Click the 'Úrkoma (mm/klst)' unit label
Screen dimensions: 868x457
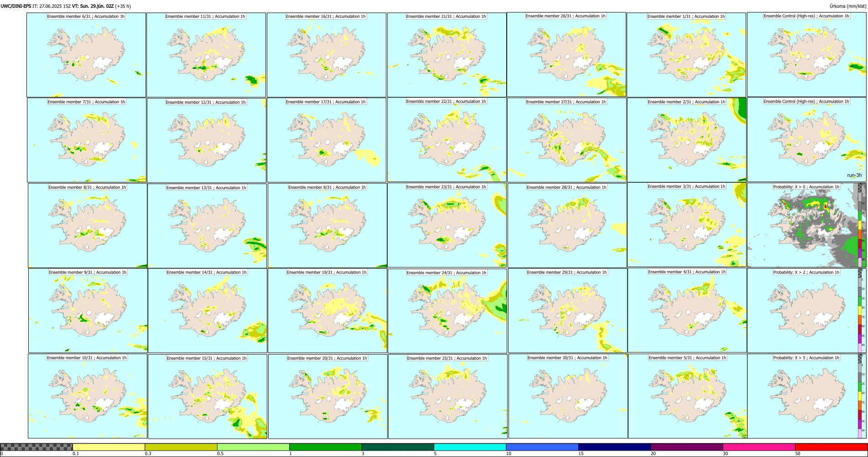click(x=848, y=6)
